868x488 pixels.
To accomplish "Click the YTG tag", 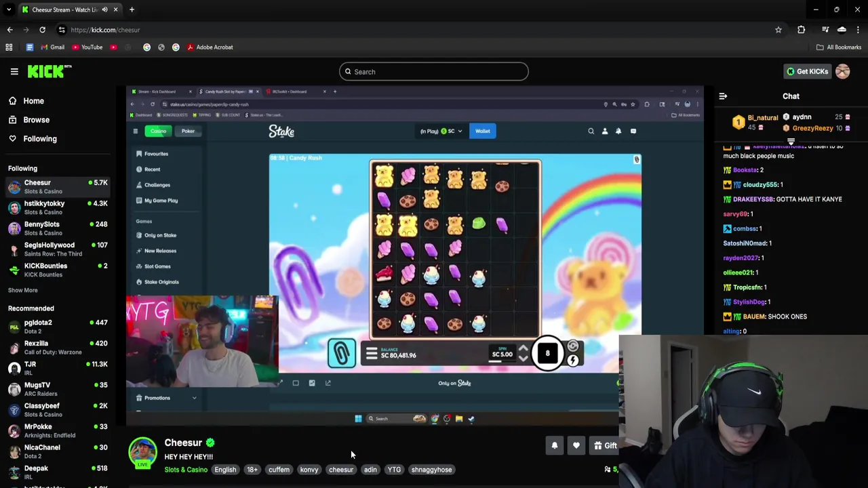I will pyautogui.click(x=394, y=470).
